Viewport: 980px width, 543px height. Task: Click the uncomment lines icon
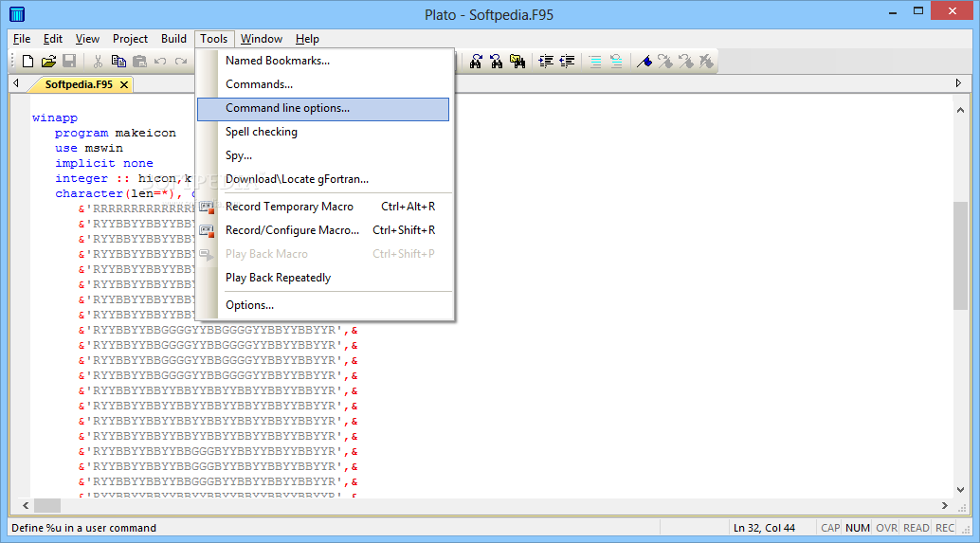(x=616, y=62)
